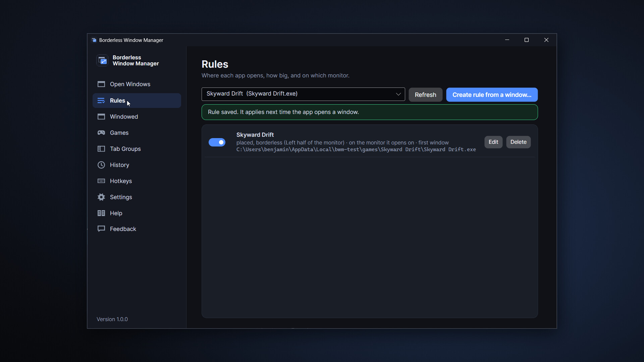
Task: Click the Feedback speech bubble icon
Action: coord(101,229)
